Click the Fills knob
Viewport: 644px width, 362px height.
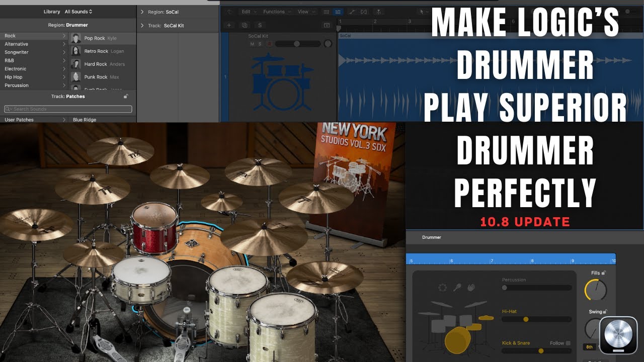pos(596,290)
